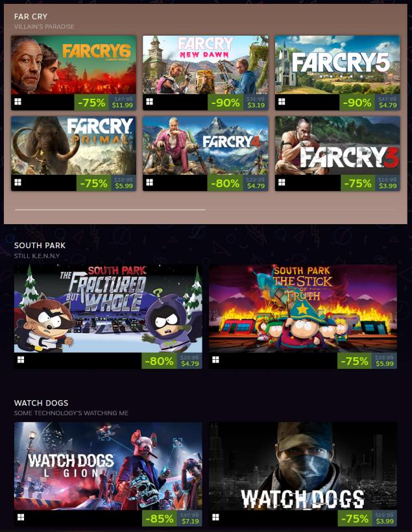Click the WATCH DOGS section heading
Screen dimensions: 412x532
pyautogui.click(x=41, y=403)
